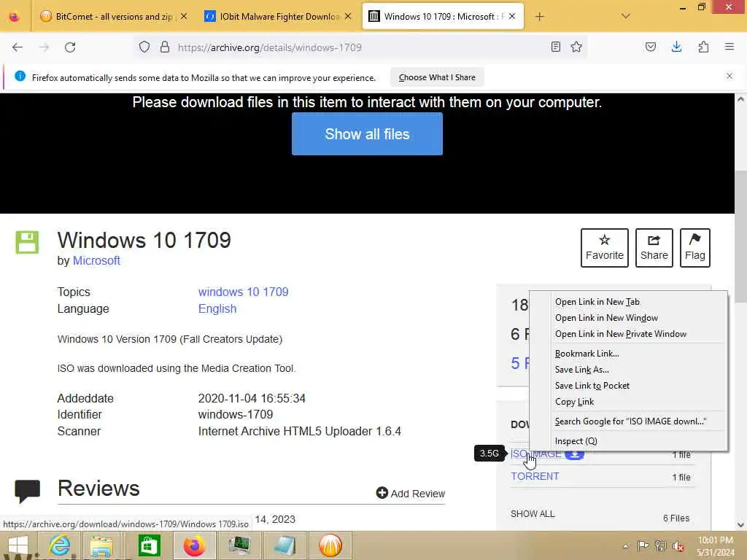Image resolution: width=747 pixels, height=560 pixels.
Task: Close the IObit Malware Fighter tab
Action: click(348, 16)
